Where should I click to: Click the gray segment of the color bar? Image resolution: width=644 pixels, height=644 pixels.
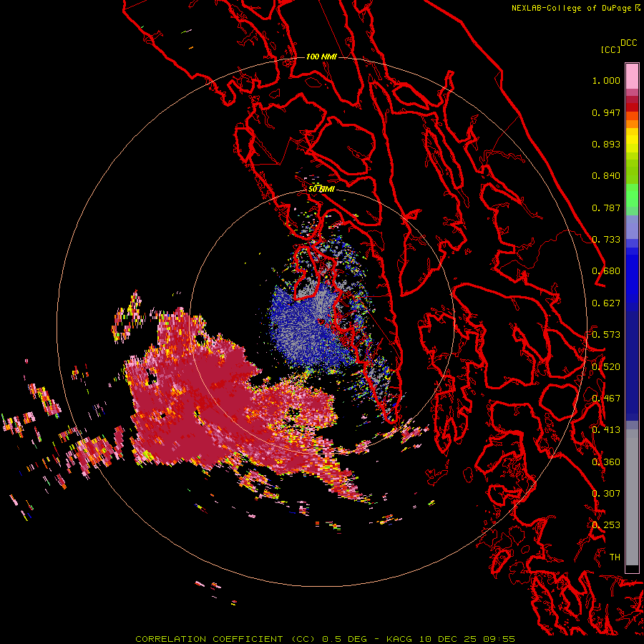(x=632, y=497)
